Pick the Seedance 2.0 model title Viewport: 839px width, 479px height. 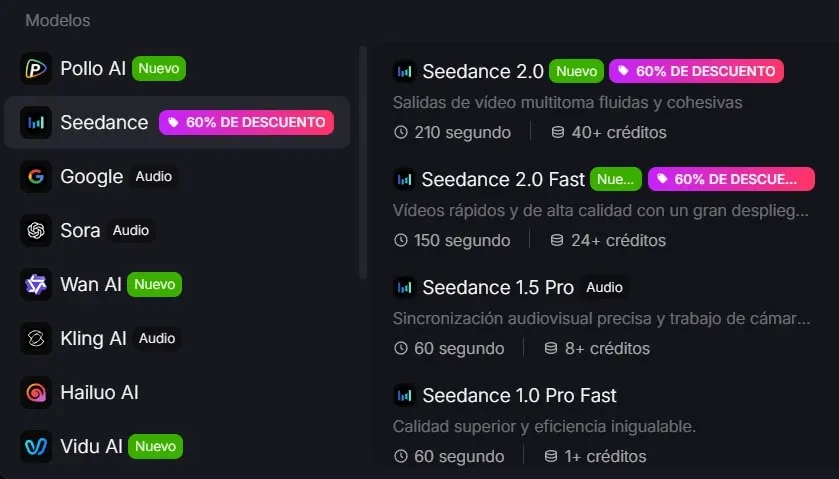(483, 71)
